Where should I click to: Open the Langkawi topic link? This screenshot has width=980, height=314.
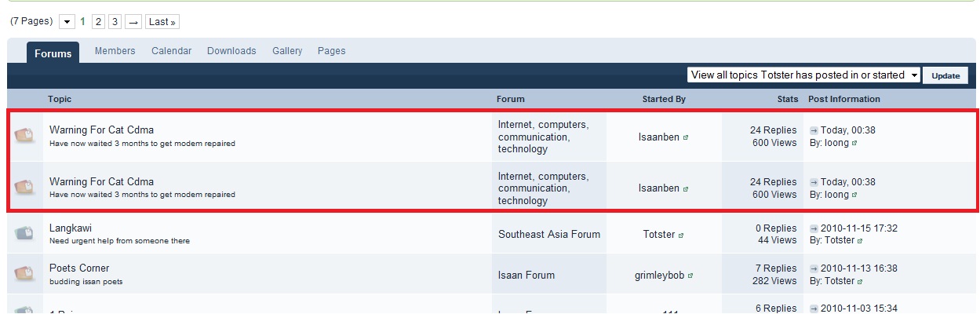pyautogui.click(x=71, y=228)
